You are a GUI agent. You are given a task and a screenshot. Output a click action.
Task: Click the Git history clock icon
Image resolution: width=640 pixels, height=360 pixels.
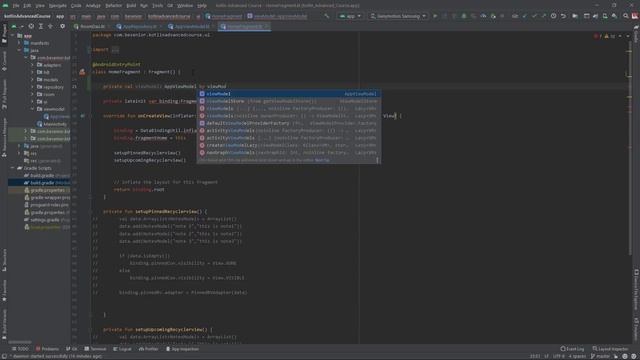tap(553, 16)
